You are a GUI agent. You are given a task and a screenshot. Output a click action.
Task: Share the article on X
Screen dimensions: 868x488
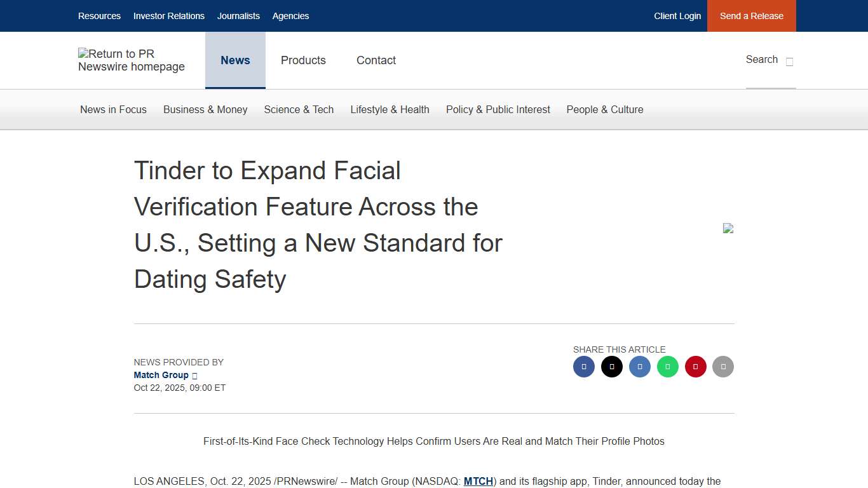611,367
